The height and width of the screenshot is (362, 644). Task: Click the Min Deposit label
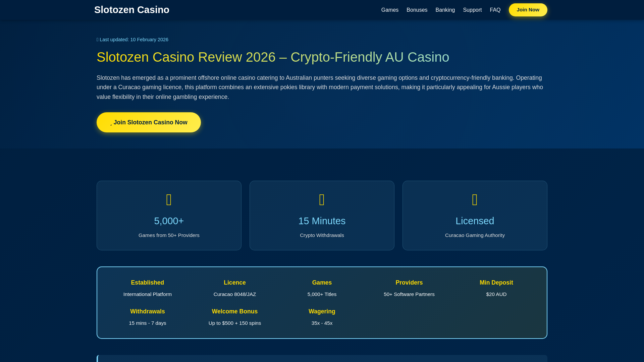click(x=496, y=283)
